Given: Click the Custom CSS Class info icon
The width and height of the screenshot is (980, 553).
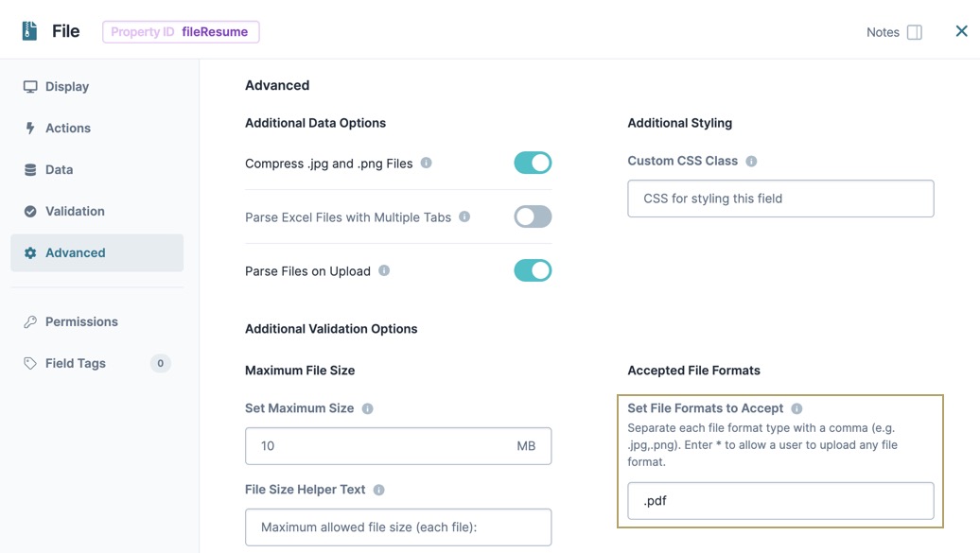Looking at the screenshot, I should coord(751,162).
